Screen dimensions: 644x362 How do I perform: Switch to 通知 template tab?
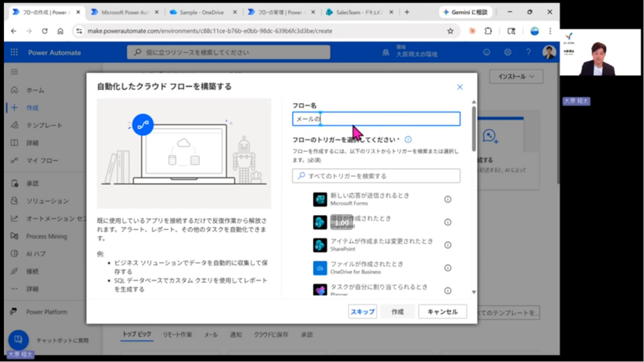pos(236,334)
